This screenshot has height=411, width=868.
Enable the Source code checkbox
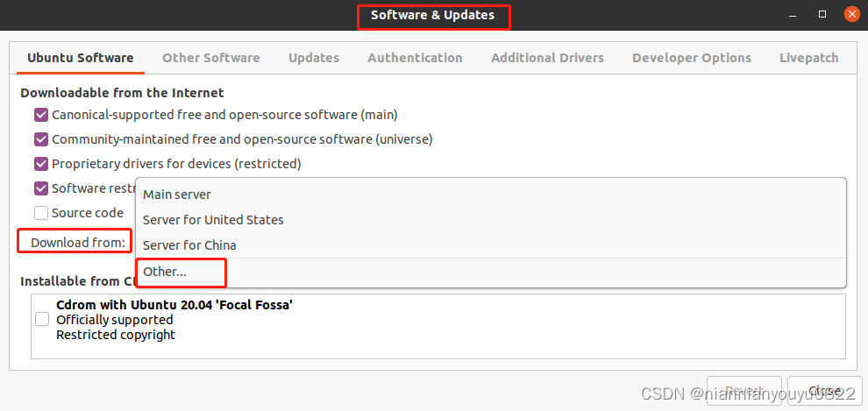point(41,212)
